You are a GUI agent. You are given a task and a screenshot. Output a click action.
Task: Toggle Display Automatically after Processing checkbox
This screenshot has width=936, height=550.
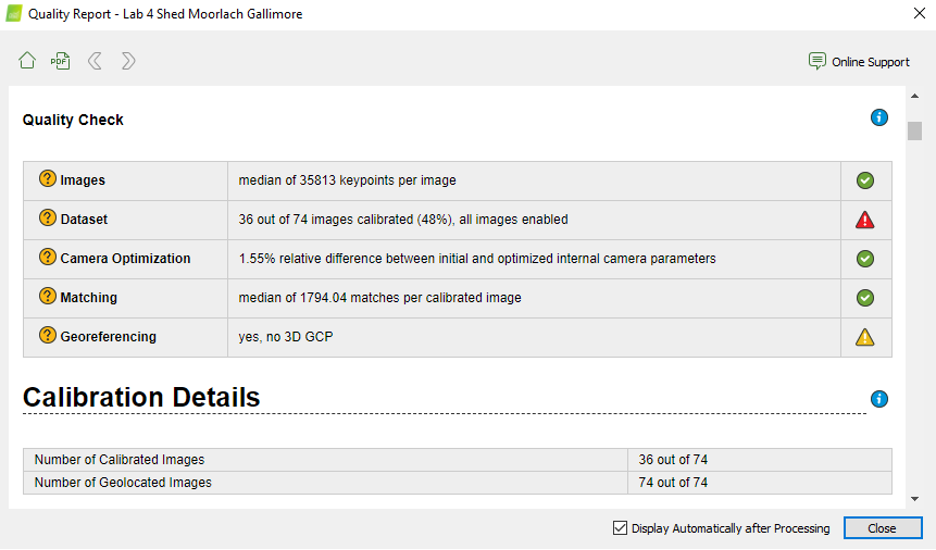[620, 528]
